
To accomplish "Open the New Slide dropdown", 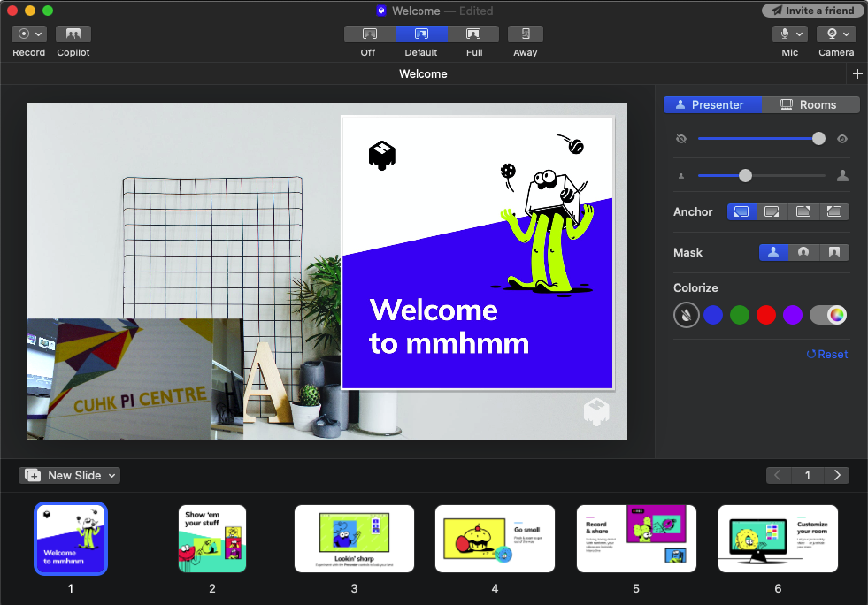I will pyautogui.click(x=70, y=476).
